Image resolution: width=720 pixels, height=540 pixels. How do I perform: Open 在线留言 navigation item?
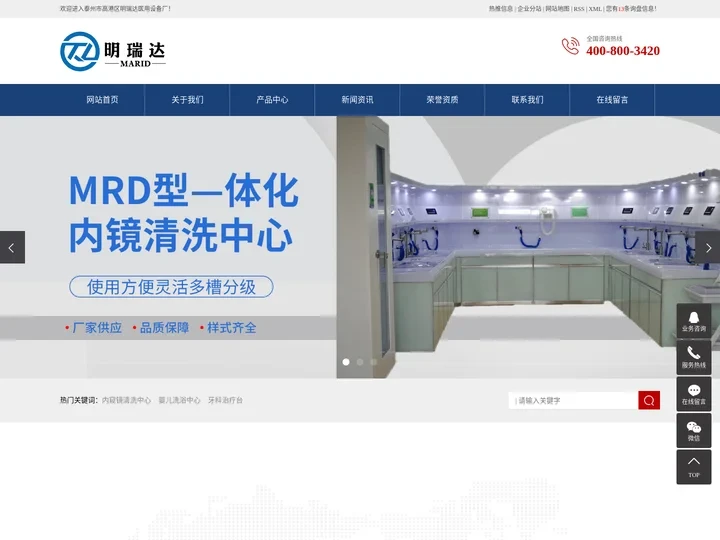pos(612,100)
